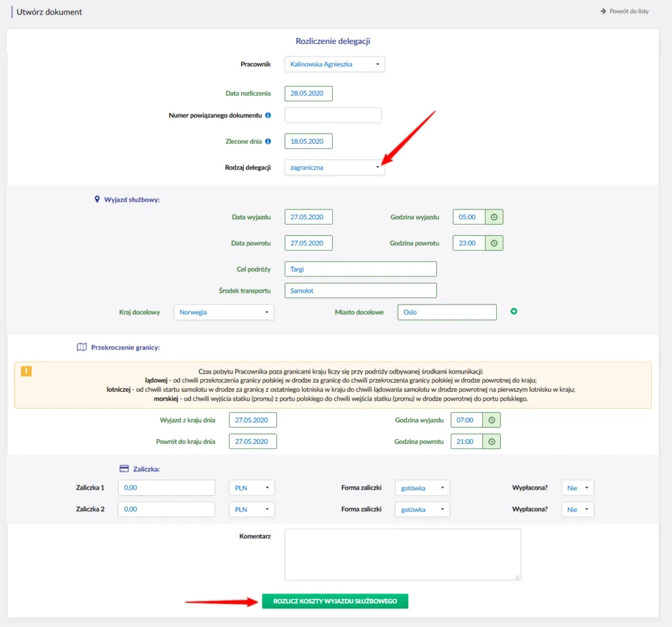Click the clock icon beside Godzina powrotu 23:00
The image size is (672, 627).
(494, 243)
